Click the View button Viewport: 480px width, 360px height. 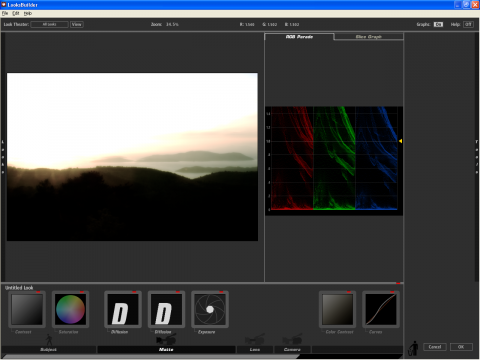click(x=77, y=24)
